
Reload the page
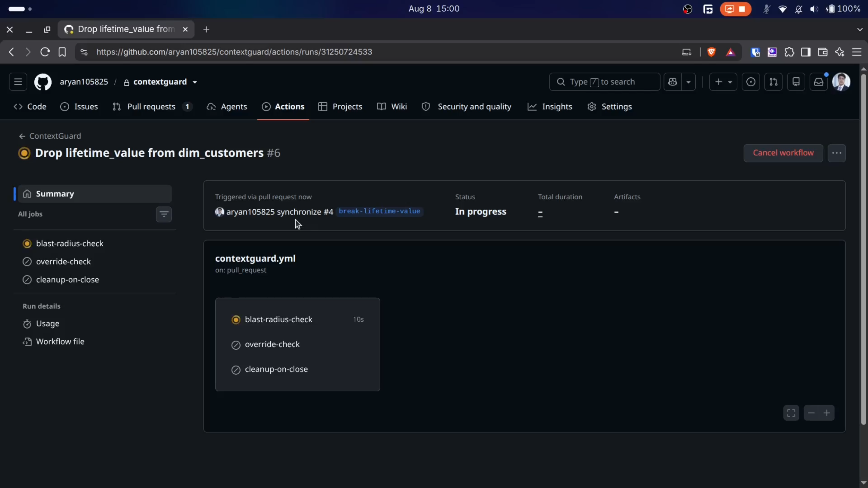45,52
